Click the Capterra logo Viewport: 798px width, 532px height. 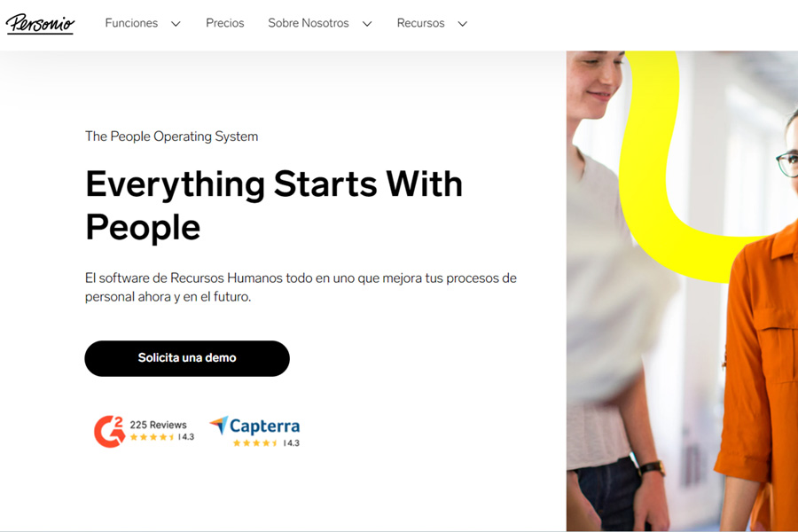coord(254,426)
